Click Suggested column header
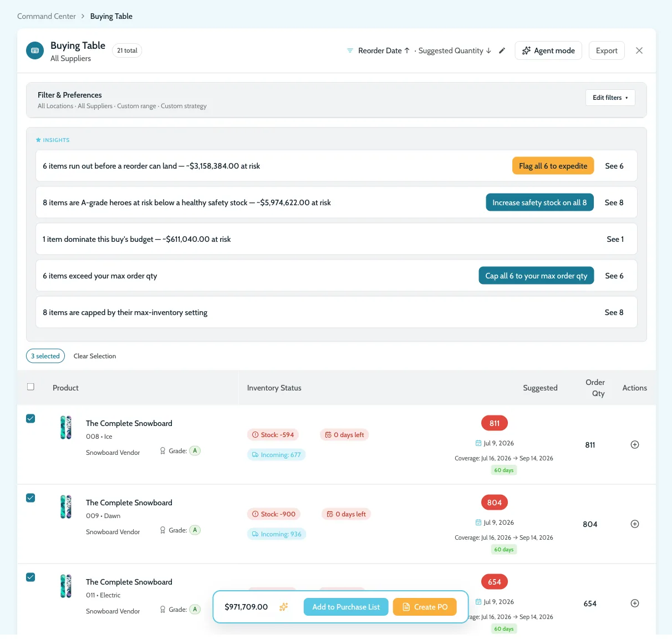This screenshot has height=639, width=672. [540, 388]
